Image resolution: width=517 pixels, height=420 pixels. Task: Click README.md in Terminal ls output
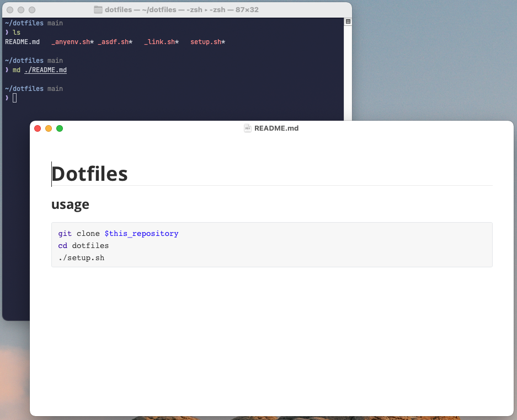coord(23,42)
